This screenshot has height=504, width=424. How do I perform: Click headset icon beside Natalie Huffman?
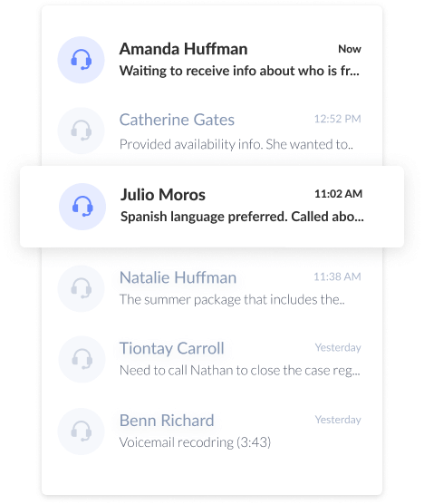81,288
